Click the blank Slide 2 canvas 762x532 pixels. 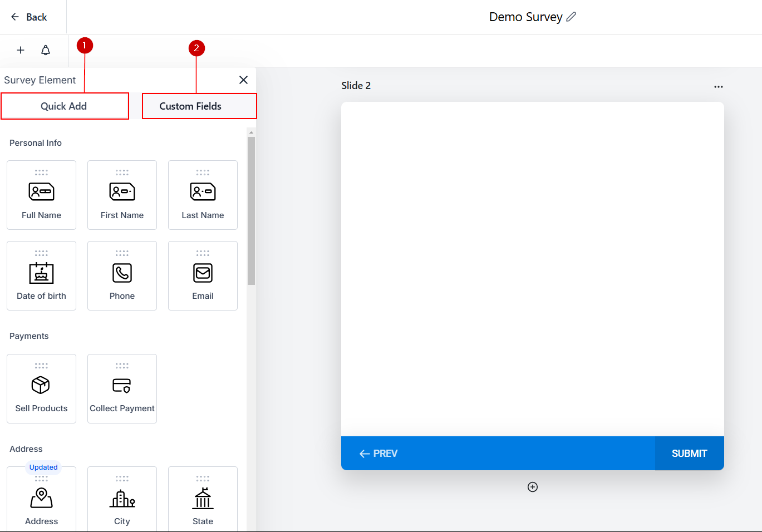click(x=533, y=269)
